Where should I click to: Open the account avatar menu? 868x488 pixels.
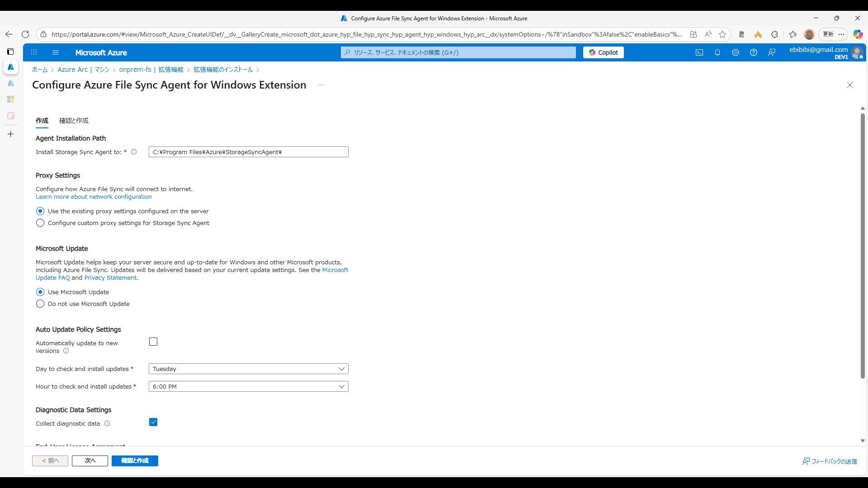[857, 52]
